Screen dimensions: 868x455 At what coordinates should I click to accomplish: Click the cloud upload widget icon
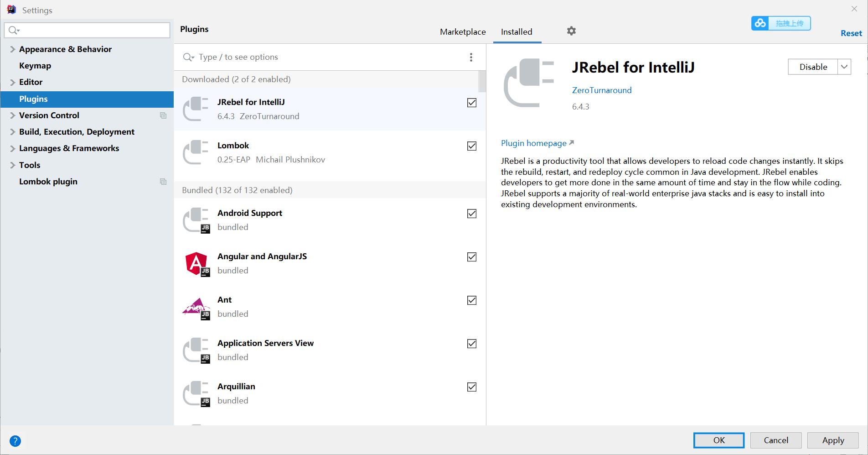click(760, 23)
